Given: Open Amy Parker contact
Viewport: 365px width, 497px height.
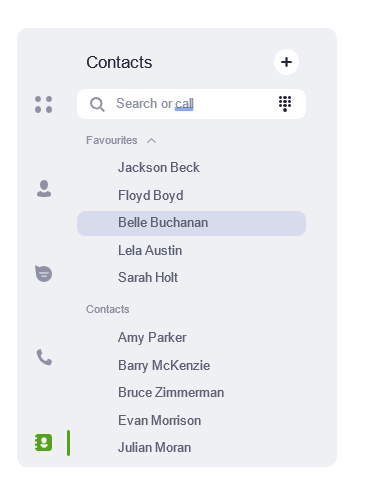Looking at the screenshot, I should (x=152, y=337).
